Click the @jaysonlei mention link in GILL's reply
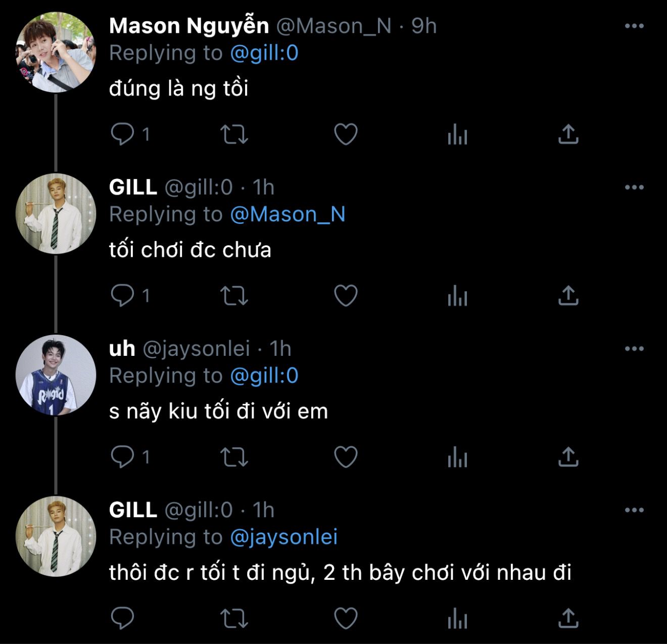667x644 pixels. (x=283, y=537)
